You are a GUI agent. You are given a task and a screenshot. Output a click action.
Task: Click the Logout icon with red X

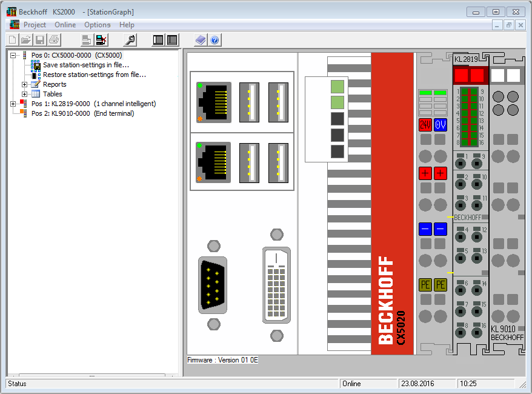tap(101, 40)
